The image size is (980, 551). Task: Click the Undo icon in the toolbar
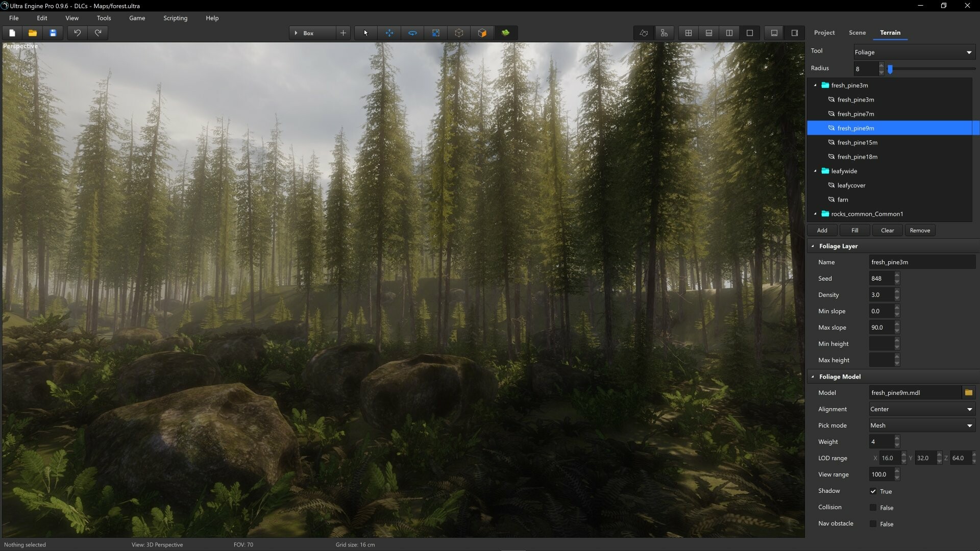point(77,33)
